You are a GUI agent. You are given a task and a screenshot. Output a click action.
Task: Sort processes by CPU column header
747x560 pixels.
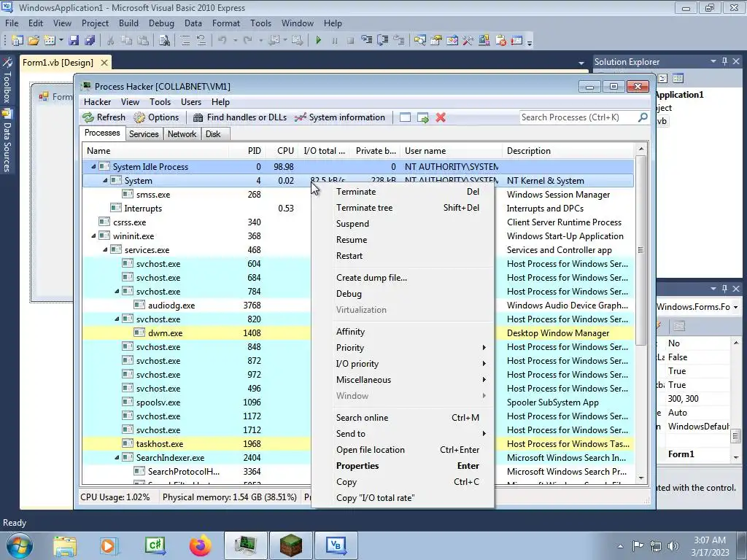point(282,150)
